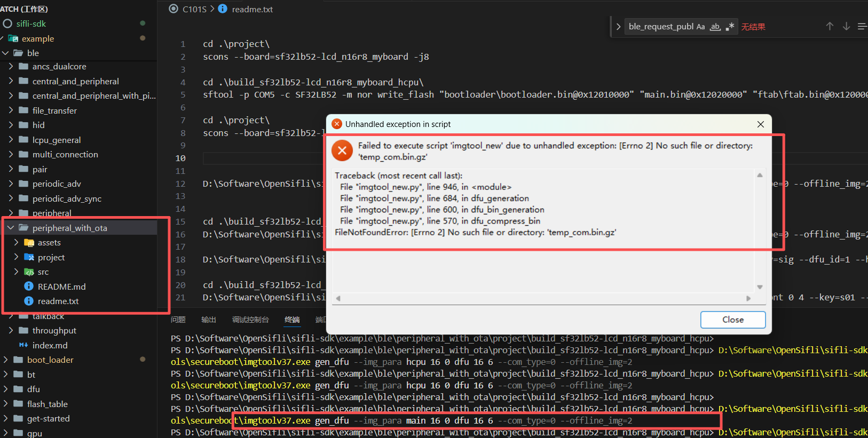Go to previous match arrow
This screenshot has width=868, height=438.
[x=830, y=27]
